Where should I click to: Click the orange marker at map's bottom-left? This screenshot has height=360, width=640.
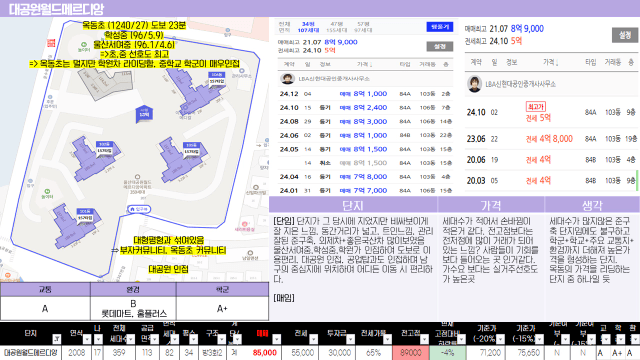(x=8, y=276)
